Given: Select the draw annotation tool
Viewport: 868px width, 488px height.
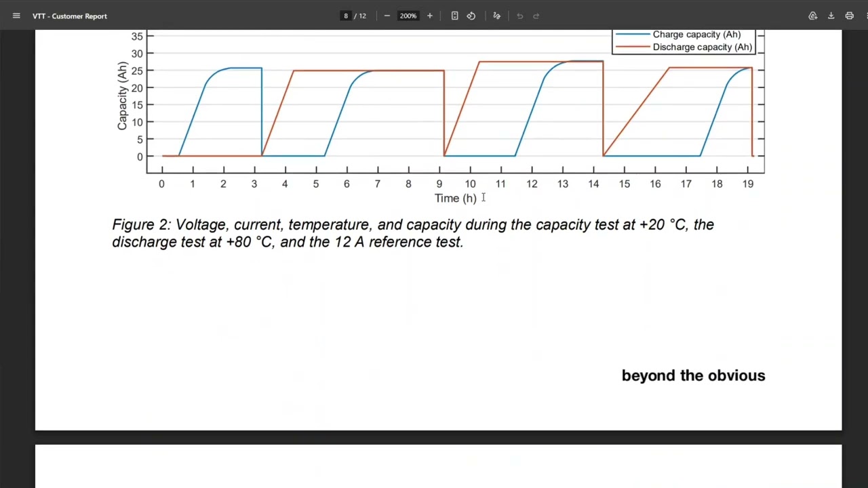Looking at the screenshot, I should coord(496,16).
